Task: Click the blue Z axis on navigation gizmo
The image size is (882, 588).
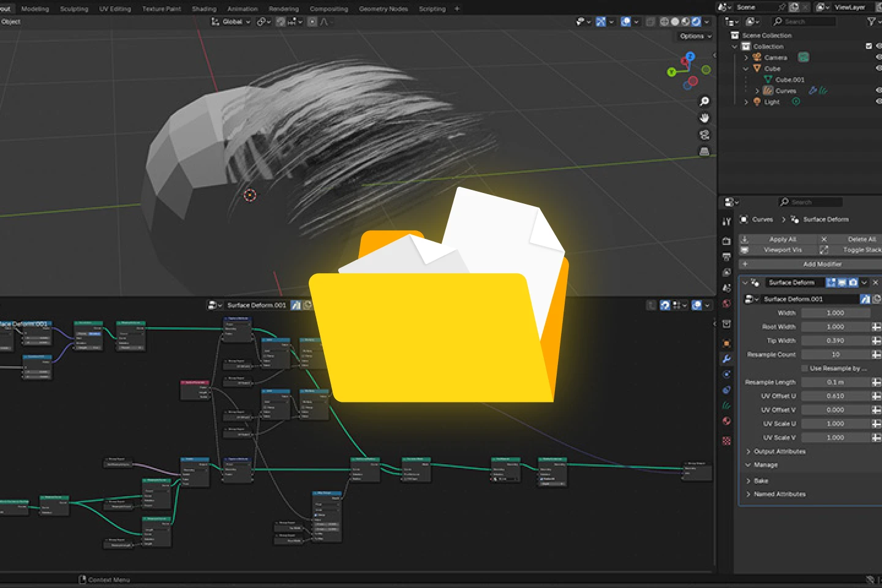Action: 690,56
